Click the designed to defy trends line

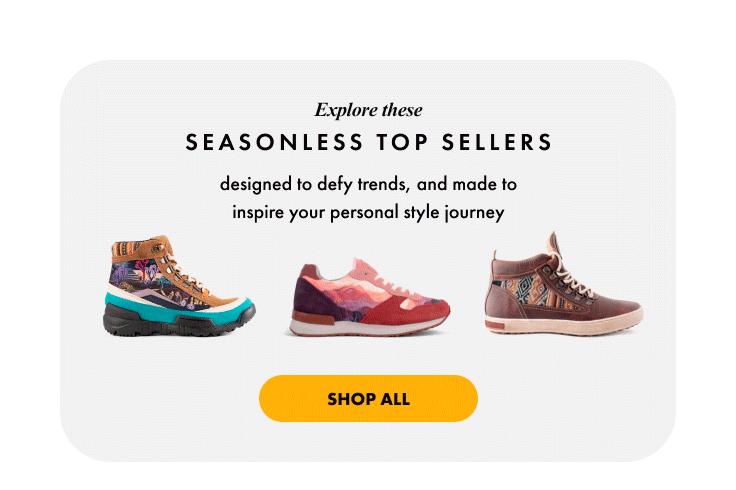tap(368, 184)
